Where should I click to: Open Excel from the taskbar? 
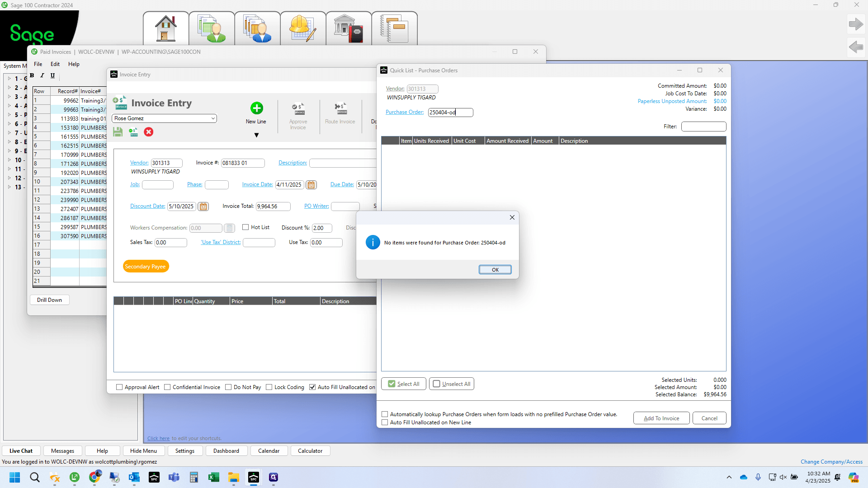tap(214, 477)
